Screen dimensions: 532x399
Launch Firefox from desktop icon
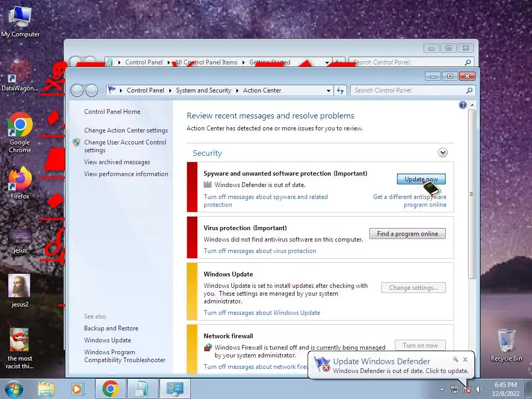point(20,183)
